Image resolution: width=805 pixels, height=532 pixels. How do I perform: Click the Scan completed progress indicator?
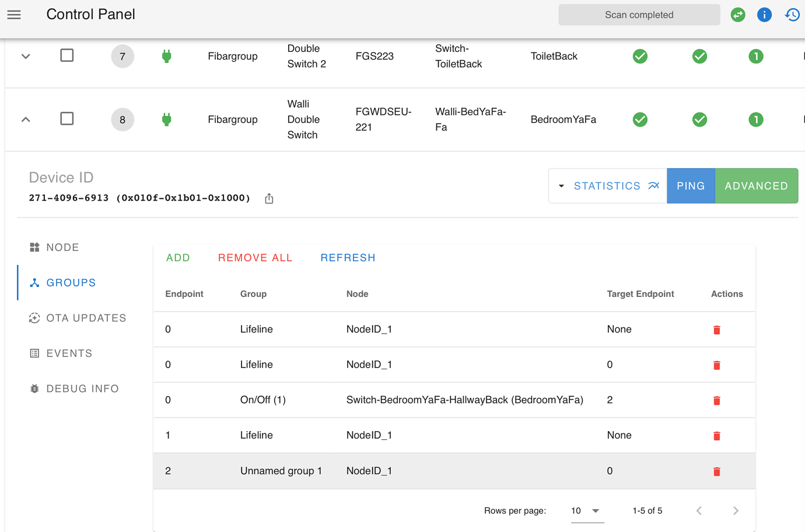[639, 15]
